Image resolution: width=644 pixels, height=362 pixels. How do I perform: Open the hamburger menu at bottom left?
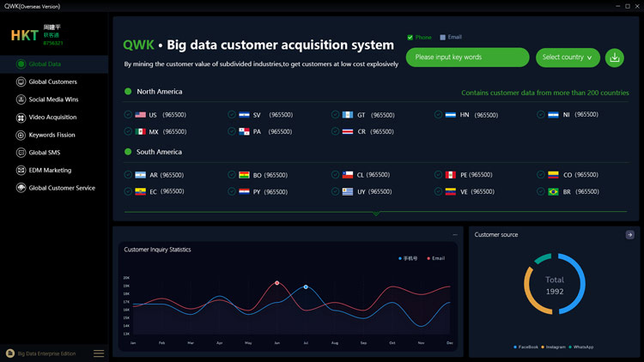pyautogui.click(x=99, y=353)
